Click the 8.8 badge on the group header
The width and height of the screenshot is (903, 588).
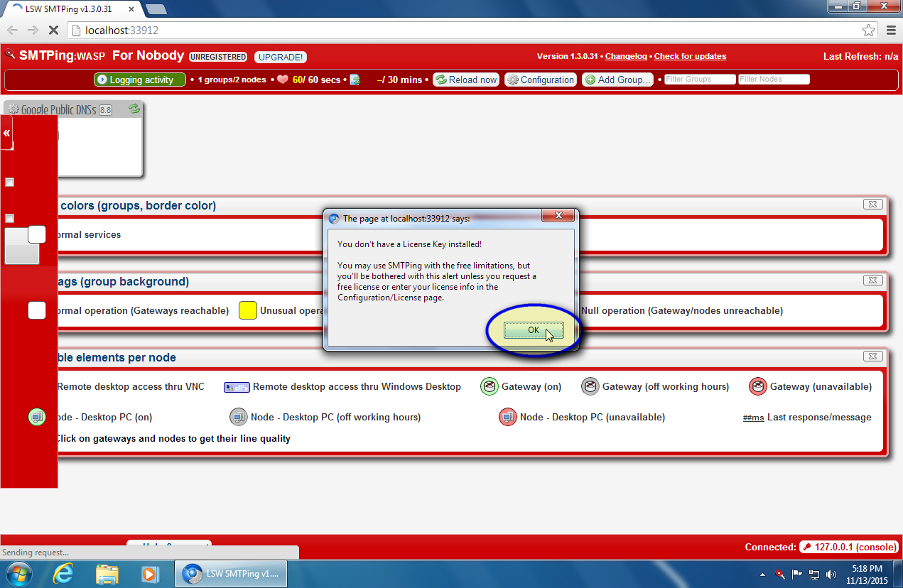(105, 110)
